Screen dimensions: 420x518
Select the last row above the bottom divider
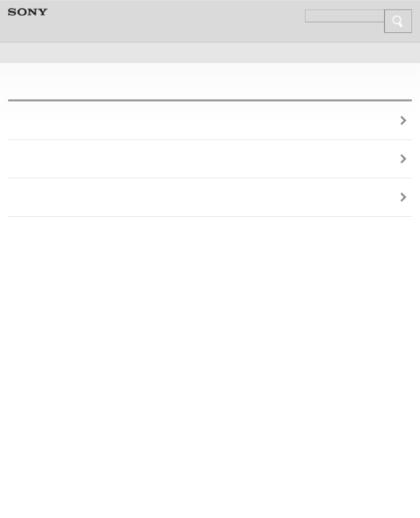(209, 197)
